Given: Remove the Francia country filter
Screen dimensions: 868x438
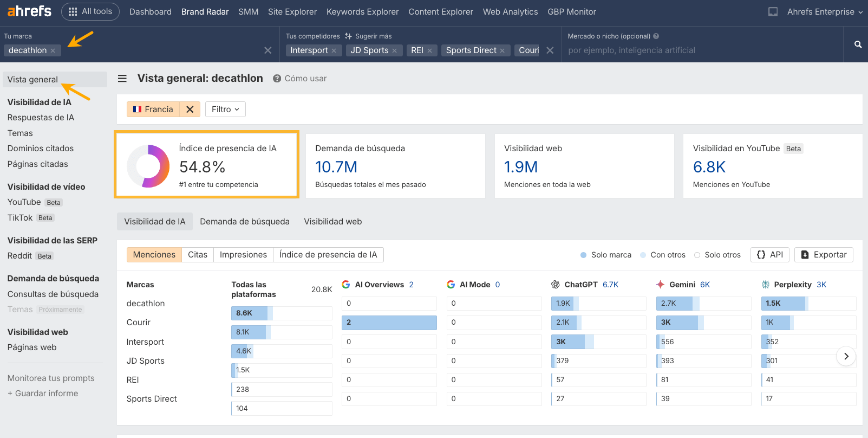Looking at the screenshot, I should coord(190,110).
